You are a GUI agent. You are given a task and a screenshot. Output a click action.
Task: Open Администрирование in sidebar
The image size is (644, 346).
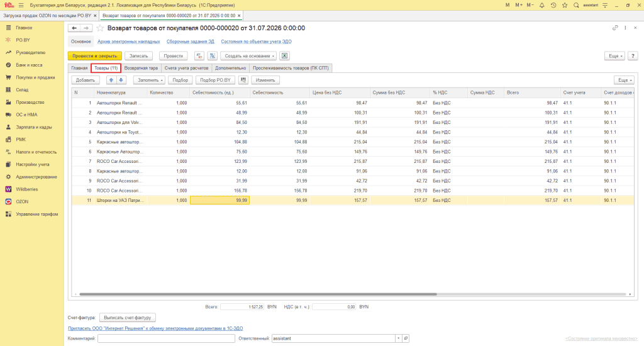tap(36, 177)
